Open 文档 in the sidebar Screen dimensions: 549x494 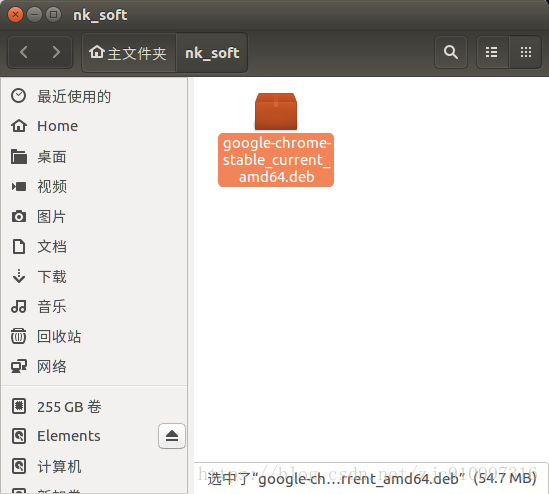click(x=94, y=246)
